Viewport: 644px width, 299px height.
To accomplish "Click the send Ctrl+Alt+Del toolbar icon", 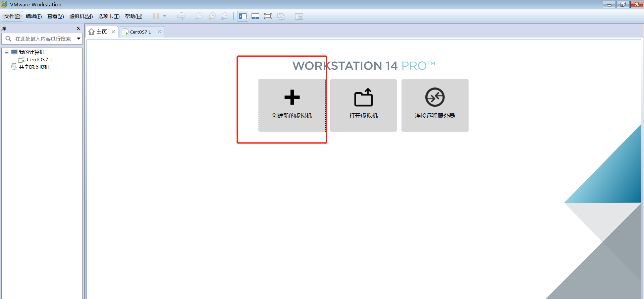I will coord(181,16).
